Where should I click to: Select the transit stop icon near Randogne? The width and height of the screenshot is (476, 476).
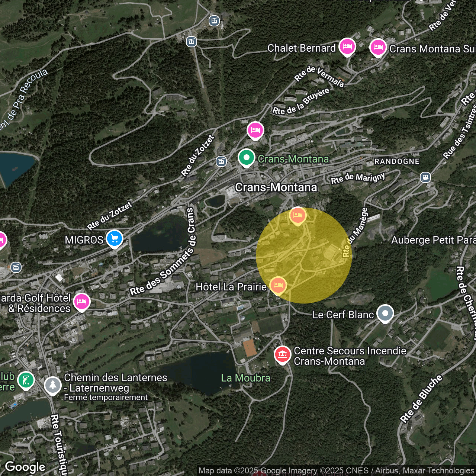(425, 177)
